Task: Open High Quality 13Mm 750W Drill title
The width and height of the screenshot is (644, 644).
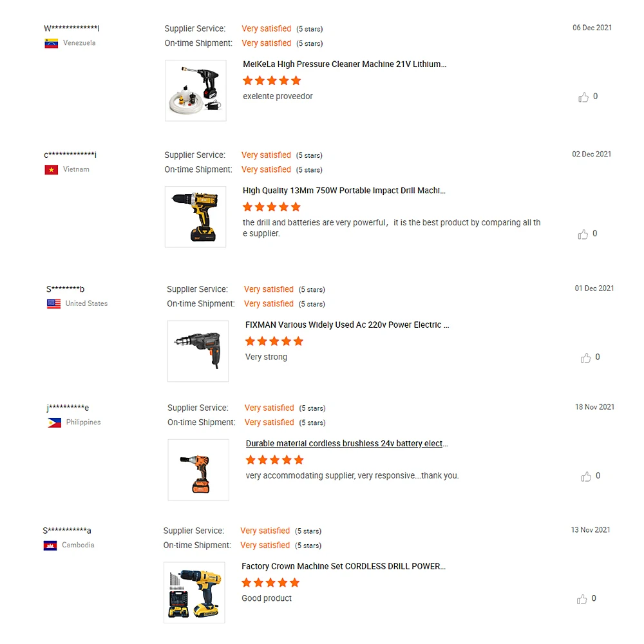Action: click(x=344, y=191)
